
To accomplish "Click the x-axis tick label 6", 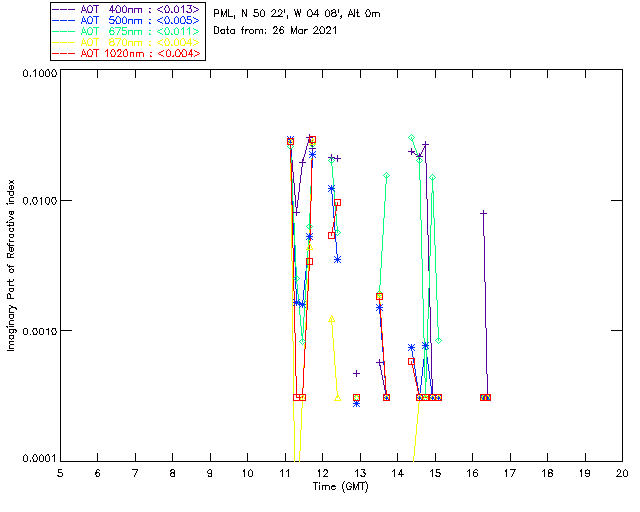I will pos(98,474).
